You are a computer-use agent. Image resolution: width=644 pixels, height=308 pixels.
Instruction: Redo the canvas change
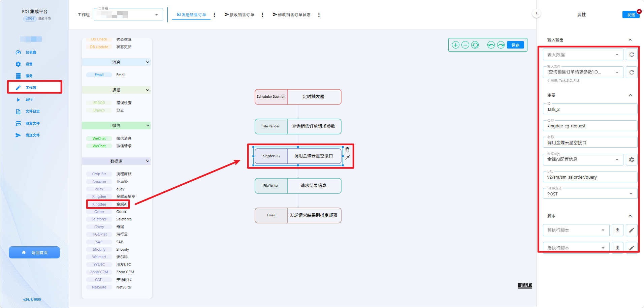pyautogui.click(x=501, y=45)
